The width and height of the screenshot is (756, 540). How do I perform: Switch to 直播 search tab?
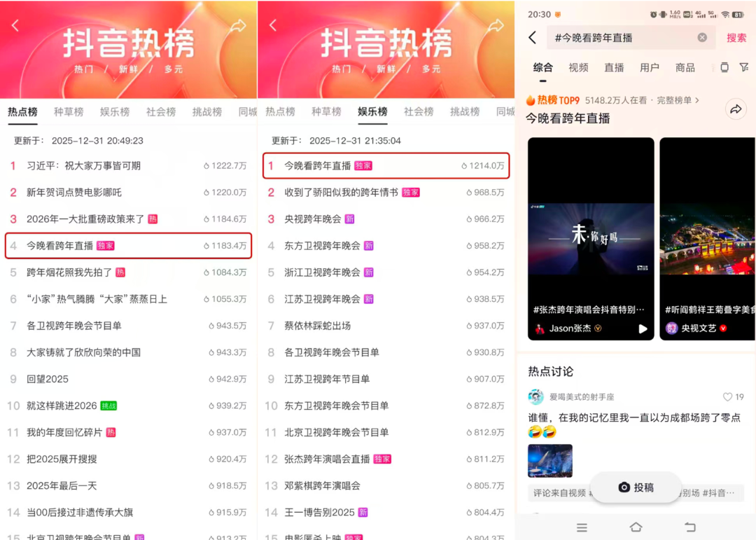click(x=614, y=67)
